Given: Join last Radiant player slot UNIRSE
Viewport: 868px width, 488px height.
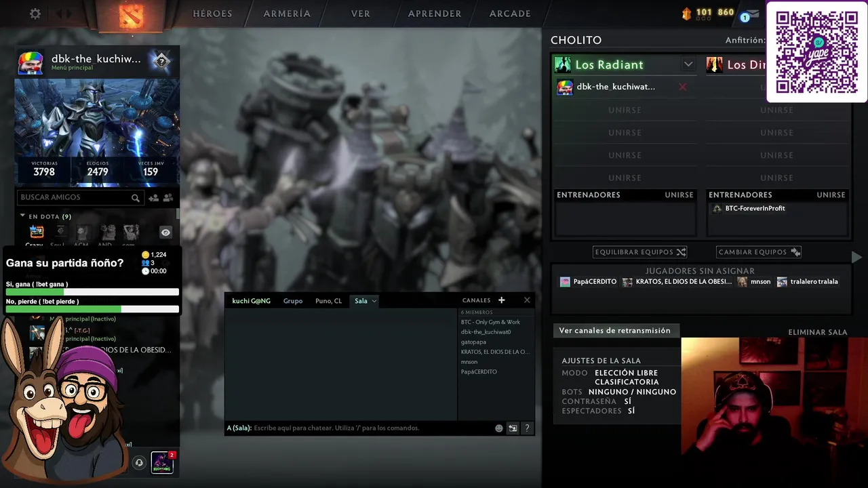Looking at the screenshot, I should pyautogui.click(x=625, y=178).
